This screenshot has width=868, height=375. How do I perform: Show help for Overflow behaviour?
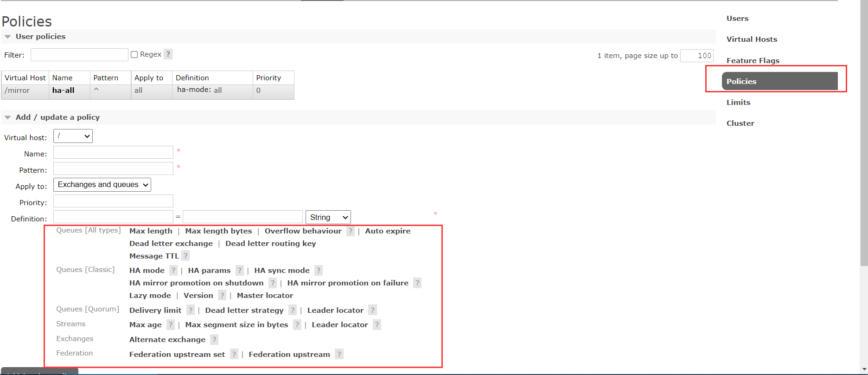pyautogui.click(x=351, y=231)
